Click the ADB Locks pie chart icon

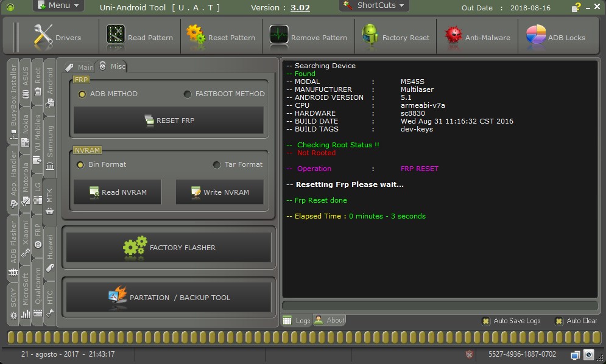(536, 36)
